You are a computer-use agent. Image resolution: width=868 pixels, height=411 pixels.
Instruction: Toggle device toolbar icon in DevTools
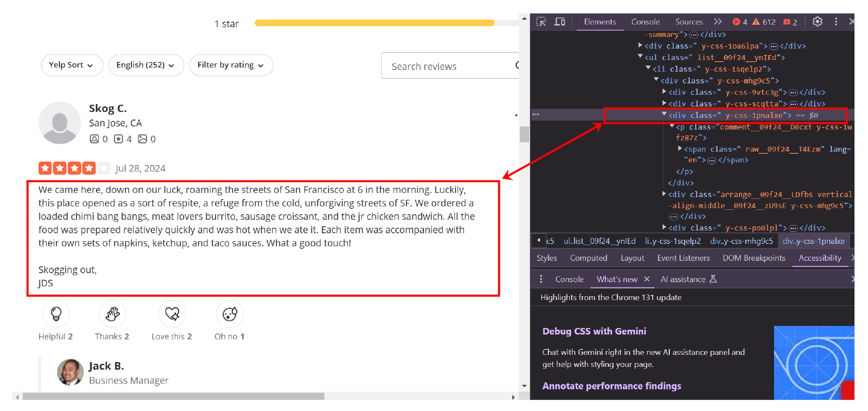[x=560, y=22]
